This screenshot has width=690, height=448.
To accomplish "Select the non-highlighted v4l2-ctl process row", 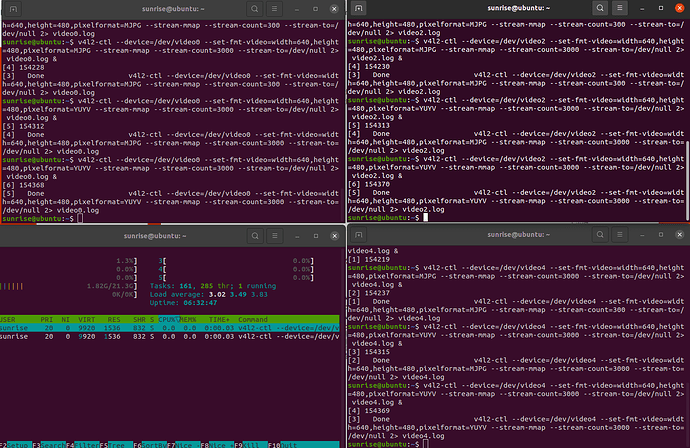I will coord(169,336).
